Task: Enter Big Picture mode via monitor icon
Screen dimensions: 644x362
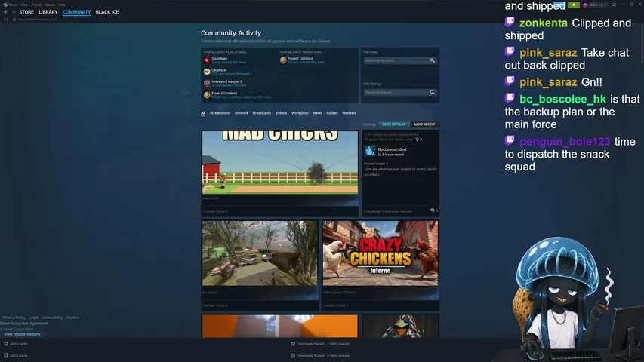Action: (614, 5)
